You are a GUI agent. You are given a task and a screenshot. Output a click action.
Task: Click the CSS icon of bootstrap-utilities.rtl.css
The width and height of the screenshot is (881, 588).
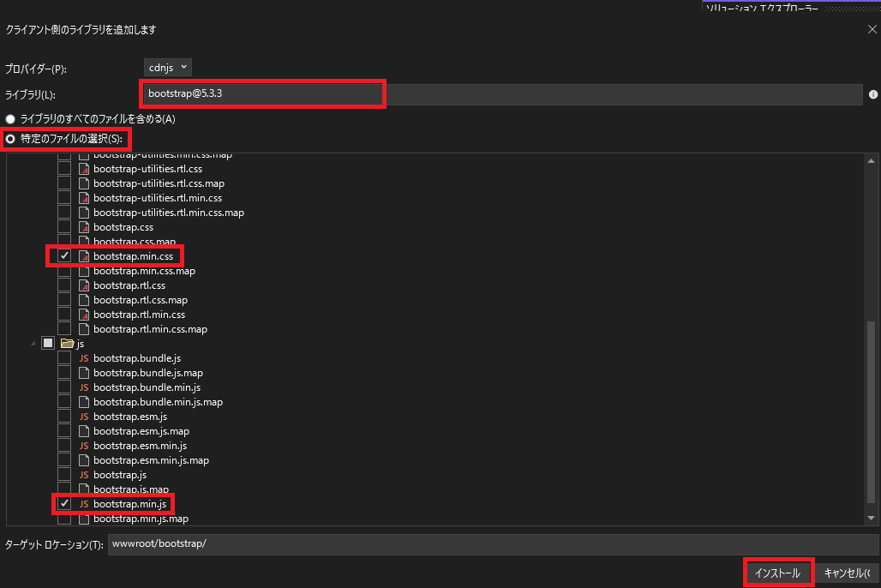click(x=84, y=169)
